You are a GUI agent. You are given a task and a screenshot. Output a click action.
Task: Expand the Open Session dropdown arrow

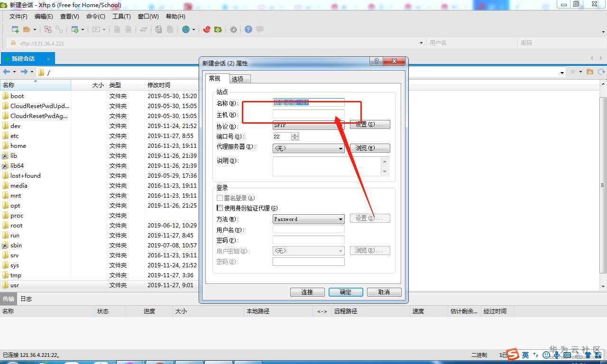(35, 30)
